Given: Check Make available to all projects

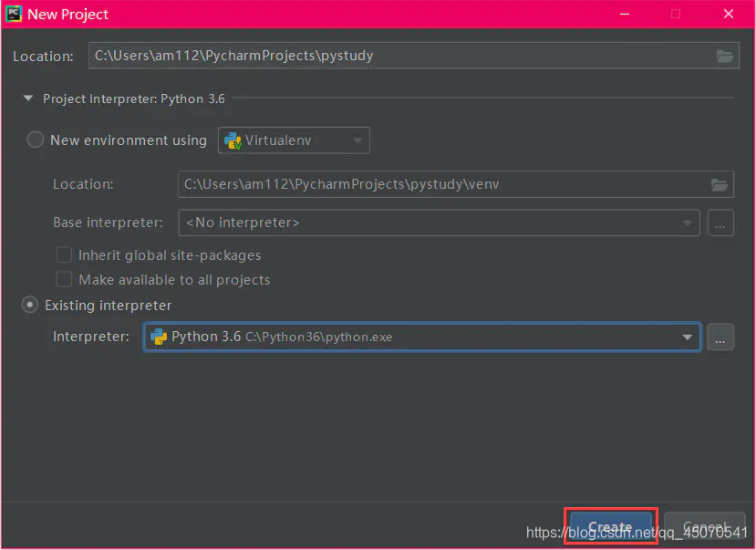Looking at the screenshot, I should click(64, 280).
